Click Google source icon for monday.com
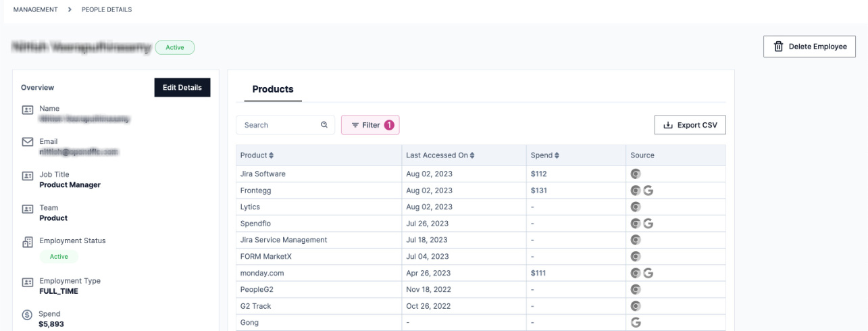 [648, 273]
